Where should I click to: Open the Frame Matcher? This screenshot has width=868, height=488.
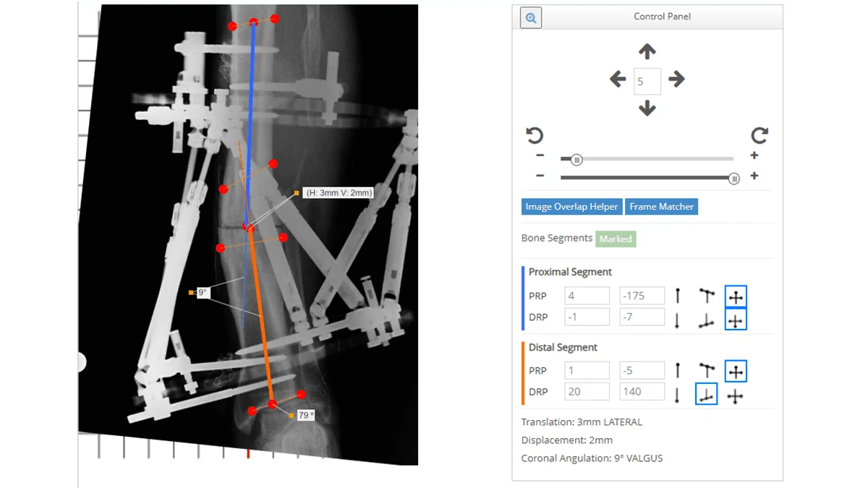(x=661, y=207)
